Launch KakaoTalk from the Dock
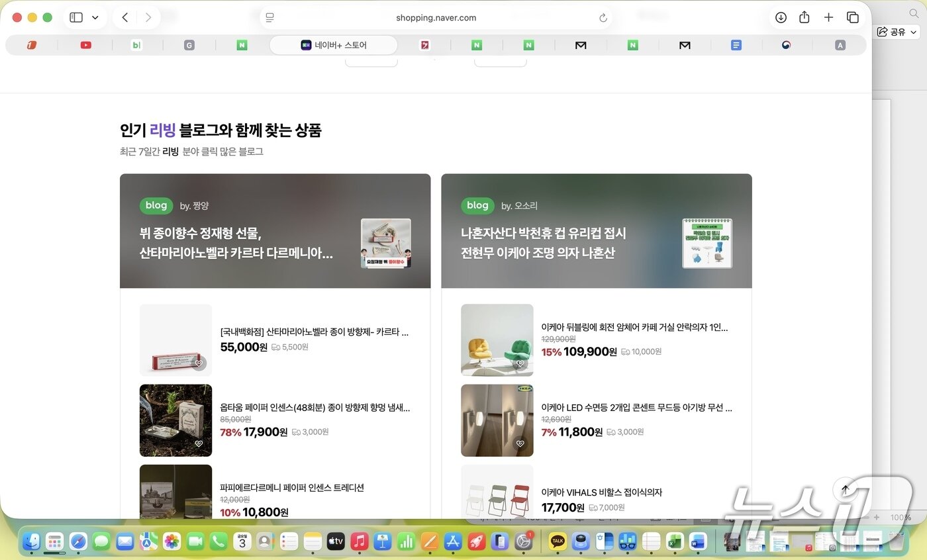 pos(558,541)
